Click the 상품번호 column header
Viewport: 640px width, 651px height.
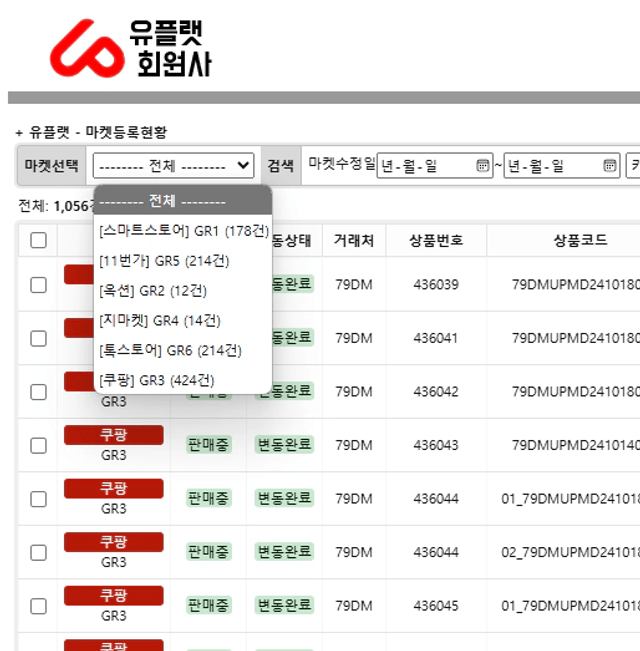pos(436,240)
